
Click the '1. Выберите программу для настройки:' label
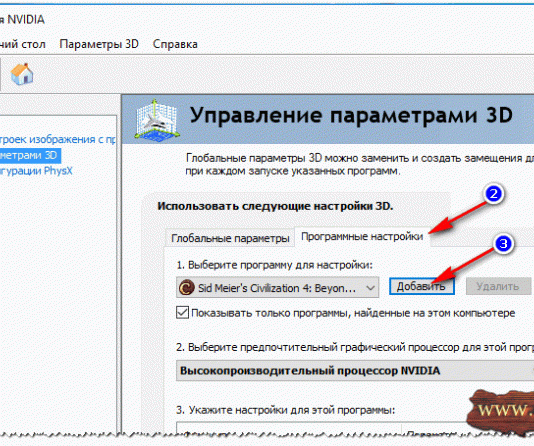(x=274, y=265)
